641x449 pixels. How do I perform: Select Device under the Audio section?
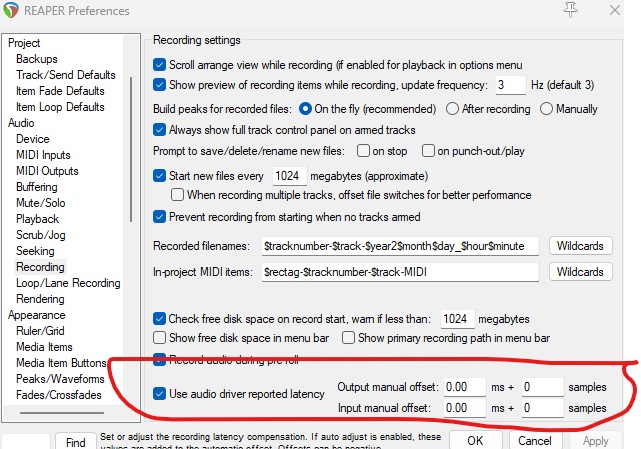[32, 139]
